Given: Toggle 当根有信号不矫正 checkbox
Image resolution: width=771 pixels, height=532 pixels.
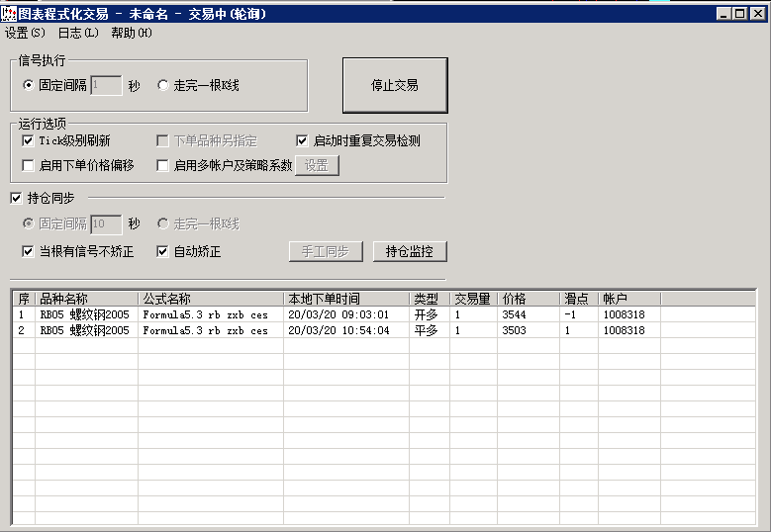Looking at the screenshot, I should 28,251.
